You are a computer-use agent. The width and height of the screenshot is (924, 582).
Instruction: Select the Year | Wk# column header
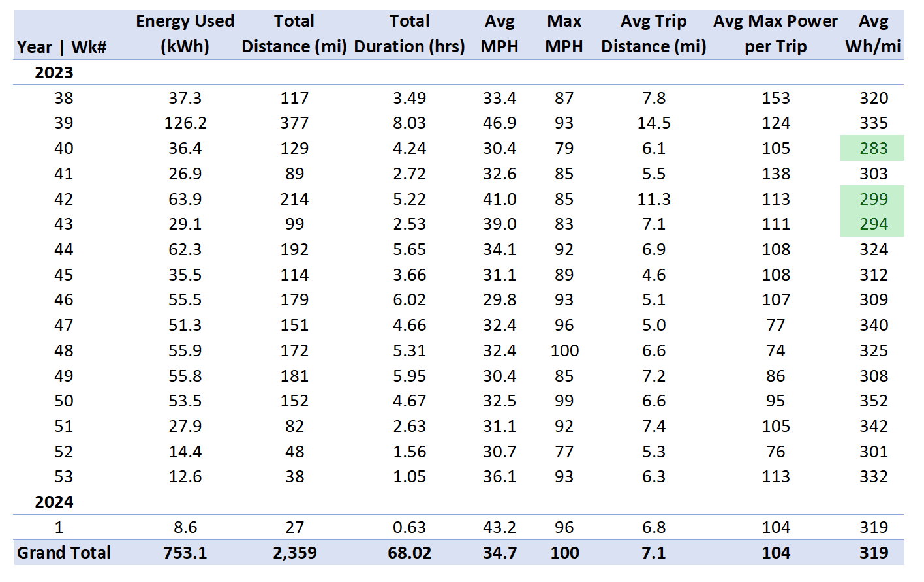click(62, 47)
